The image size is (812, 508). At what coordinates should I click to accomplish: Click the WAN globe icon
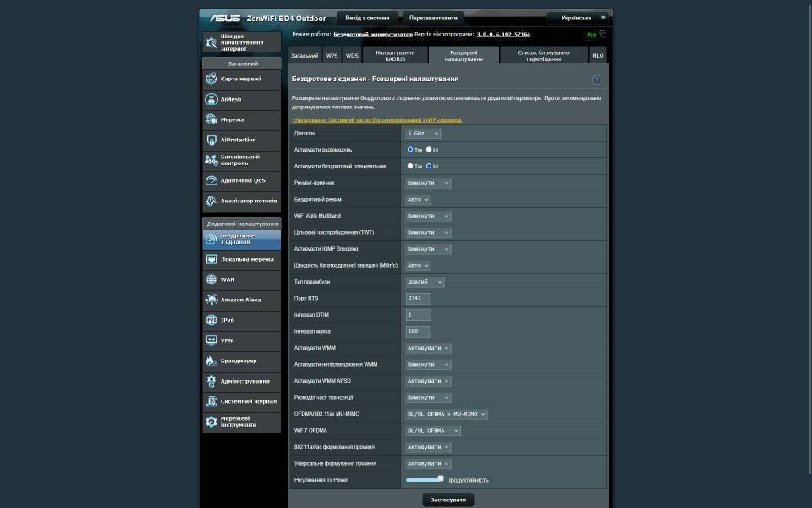point(211,279)
